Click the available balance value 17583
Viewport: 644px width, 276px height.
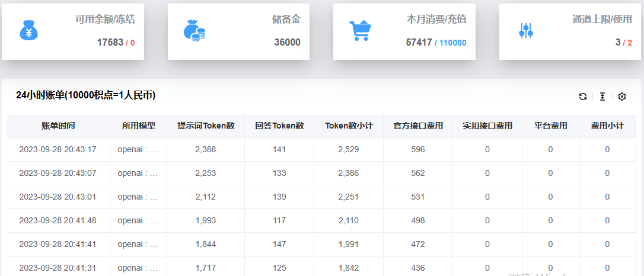pyautogui.click(x=110, y=43)
